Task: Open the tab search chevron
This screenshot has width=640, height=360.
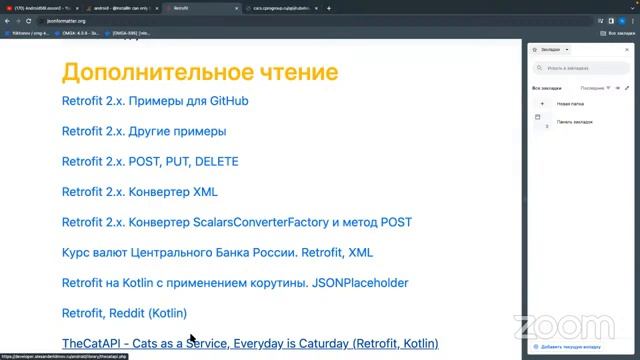Action: click(633, 8)
